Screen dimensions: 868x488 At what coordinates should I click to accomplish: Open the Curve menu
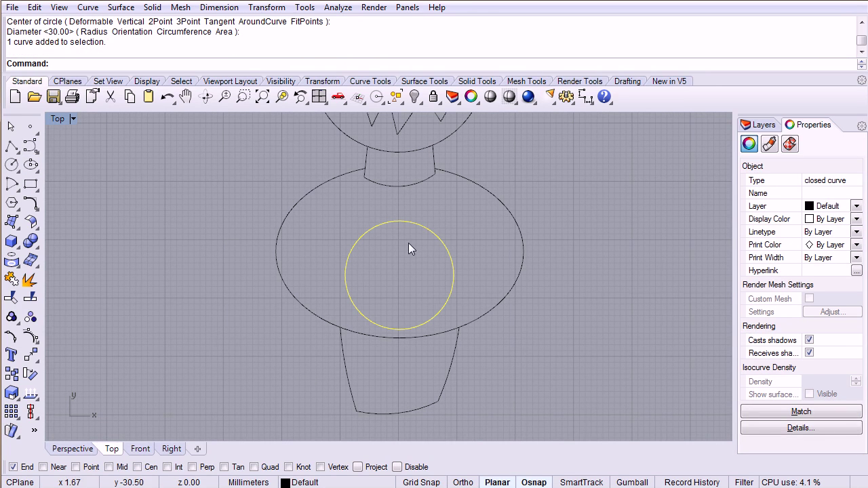(87, 7)
